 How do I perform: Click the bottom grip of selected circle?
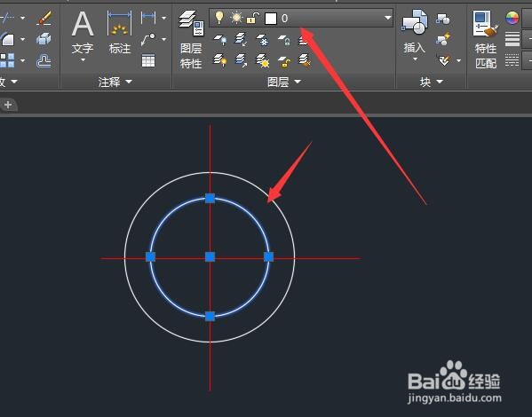[210, 317]
